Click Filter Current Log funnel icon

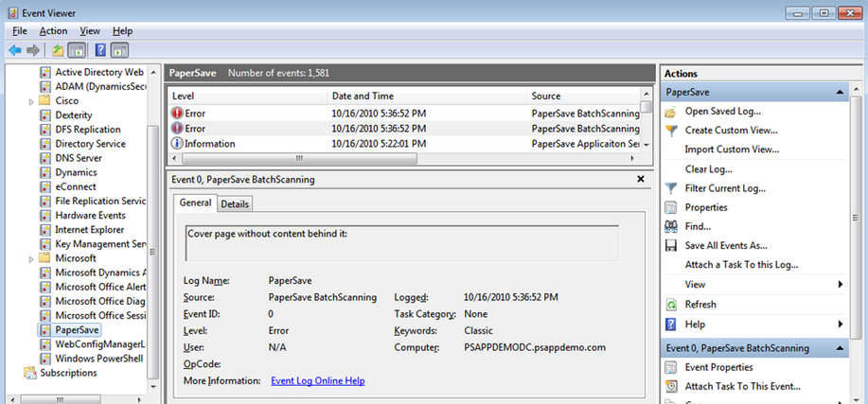[671, 188]
